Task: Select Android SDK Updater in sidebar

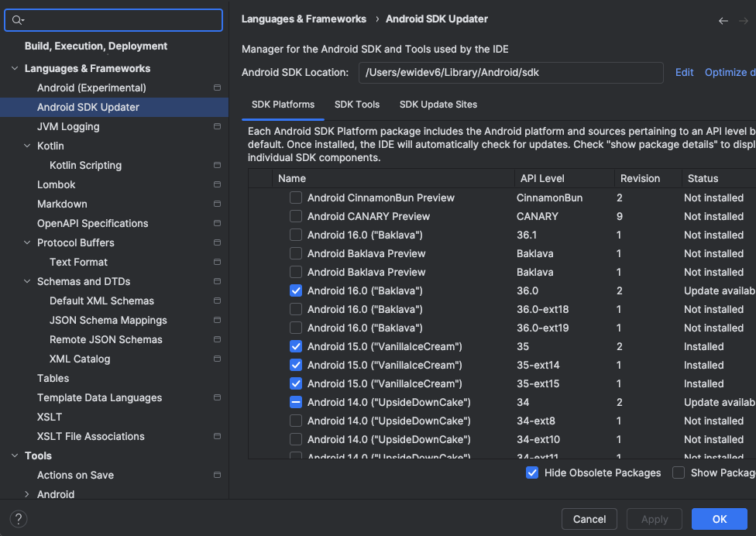Action: coord(115,107)
